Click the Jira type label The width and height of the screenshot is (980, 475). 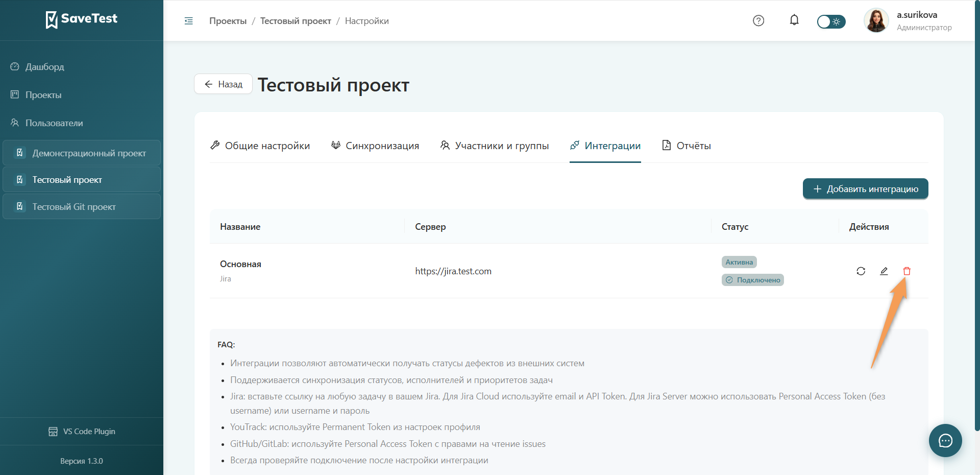pyautogui.click(x=226, y=279)
